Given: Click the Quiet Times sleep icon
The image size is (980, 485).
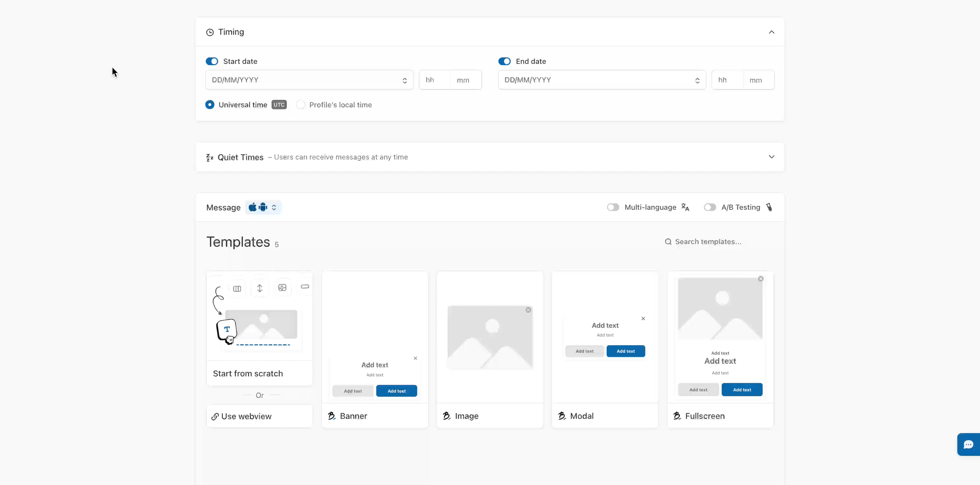Looking at the screenshot, I should [x=210, y=157].
